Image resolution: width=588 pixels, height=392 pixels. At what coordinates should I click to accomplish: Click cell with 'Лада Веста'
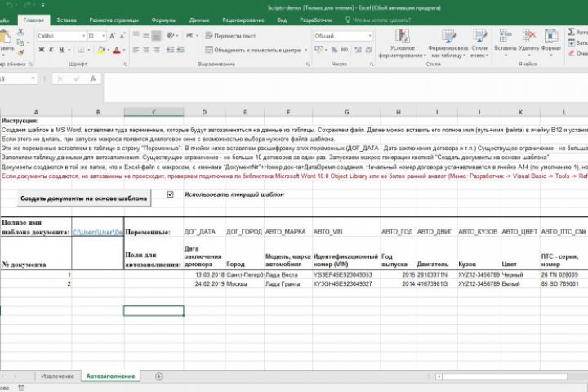(288, 274)
